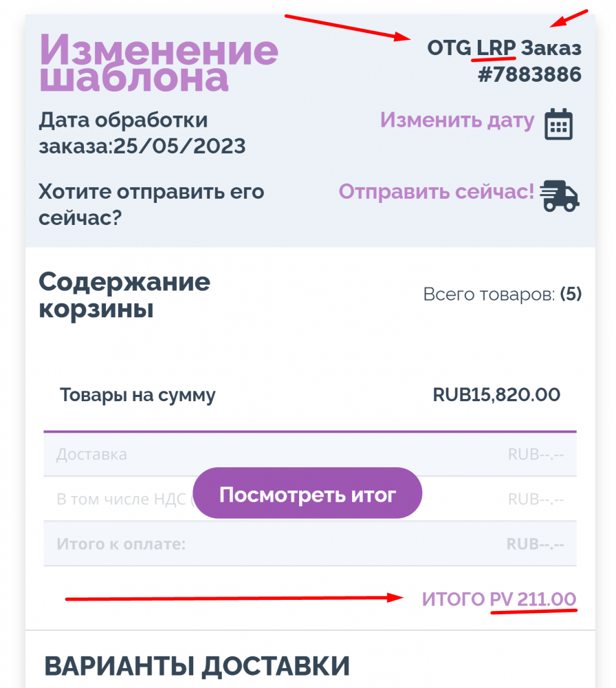Click the 'В том числе НДС' row label
The height and width of the screenshot is (688, 616).
(x=122, y=499)
